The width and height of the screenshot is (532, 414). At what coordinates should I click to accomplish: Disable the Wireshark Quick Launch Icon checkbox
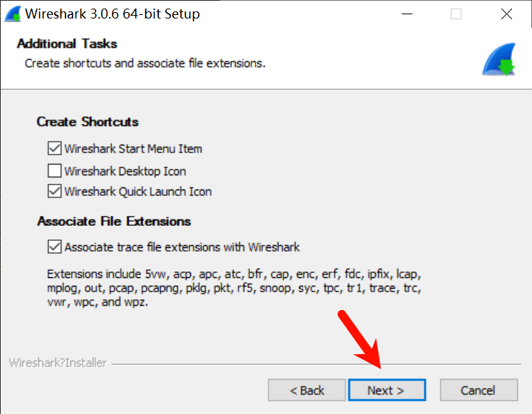point(54,191)
